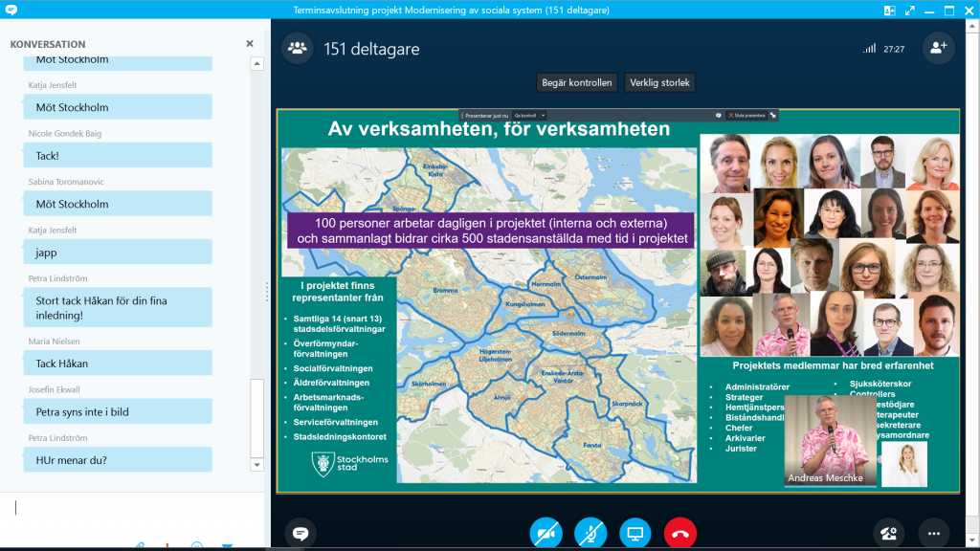Click the conversation scrollbar down arrow

pos(256,465)
